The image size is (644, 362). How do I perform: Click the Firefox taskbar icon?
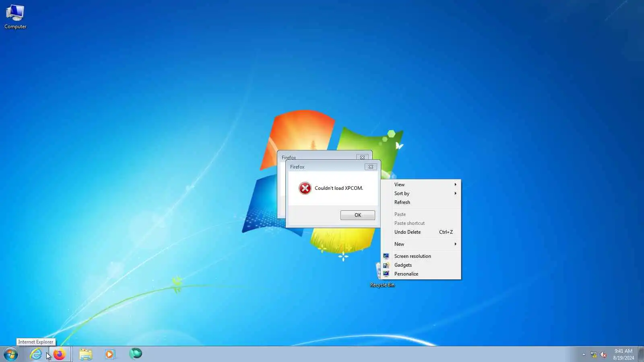[x=60, y=354]
